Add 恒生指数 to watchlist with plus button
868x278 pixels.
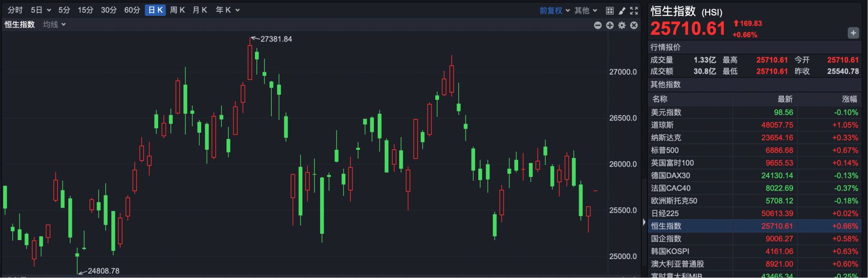(x=853, y=33)
